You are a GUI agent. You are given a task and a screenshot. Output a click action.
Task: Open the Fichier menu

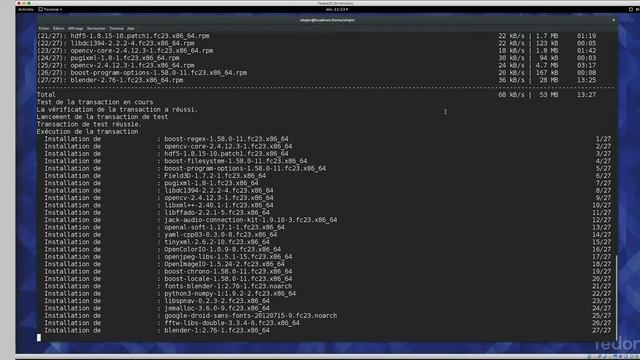click(44, 29)
